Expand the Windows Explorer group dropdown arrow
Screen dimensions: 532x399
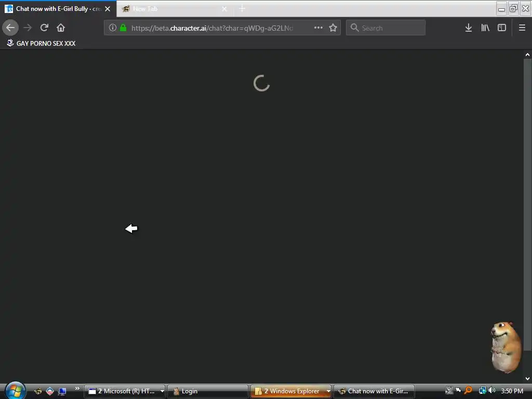point(328,391)
